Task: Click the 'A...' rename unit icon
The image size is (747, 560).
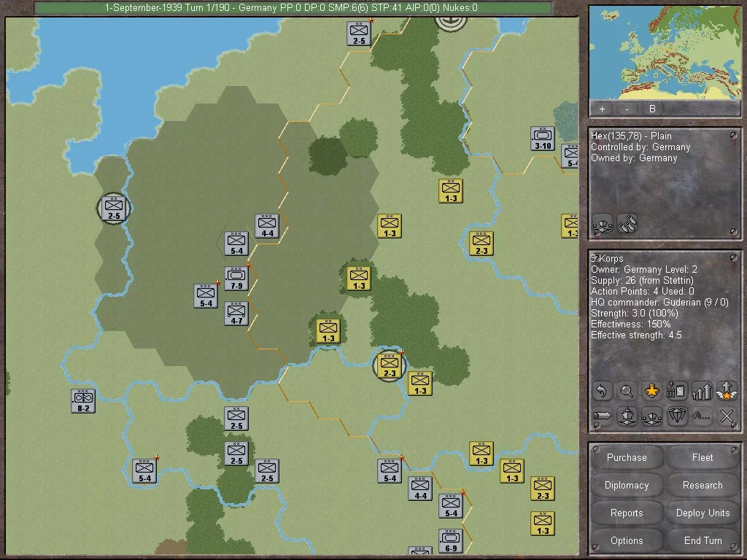Action: (702, 416)
